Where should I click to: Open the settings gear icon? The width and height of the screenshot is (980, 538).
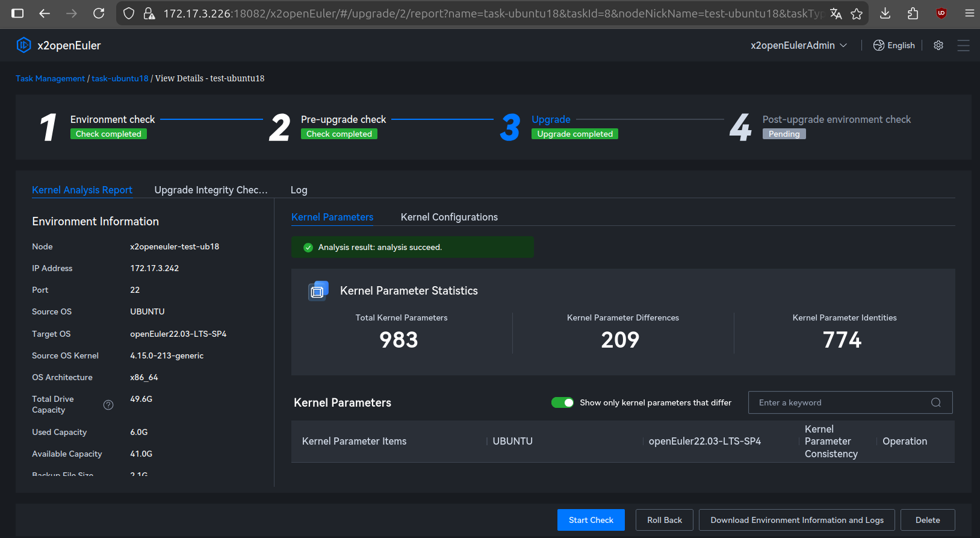pyautogui.click(x=938, y=45)
